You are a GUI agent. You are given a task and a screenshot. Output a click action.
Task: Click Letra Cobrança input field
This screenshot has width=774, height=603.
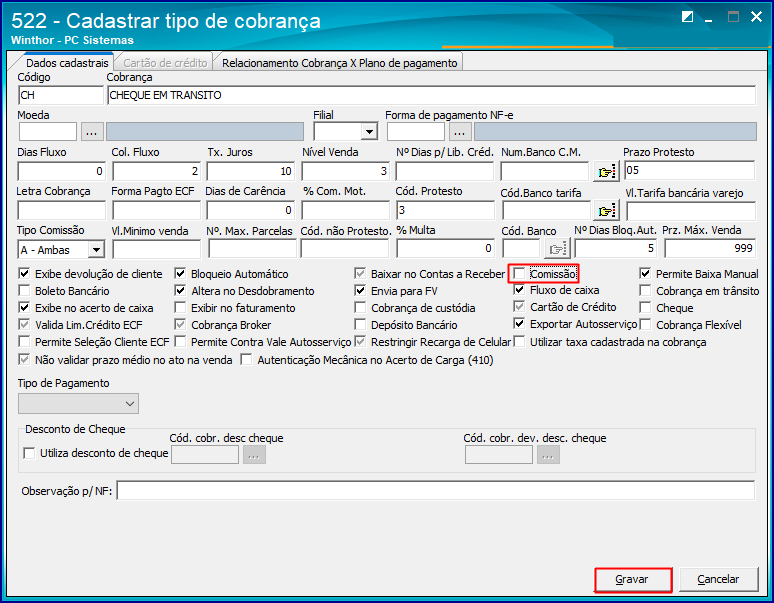pyautogui.click(x=61, y=210)
